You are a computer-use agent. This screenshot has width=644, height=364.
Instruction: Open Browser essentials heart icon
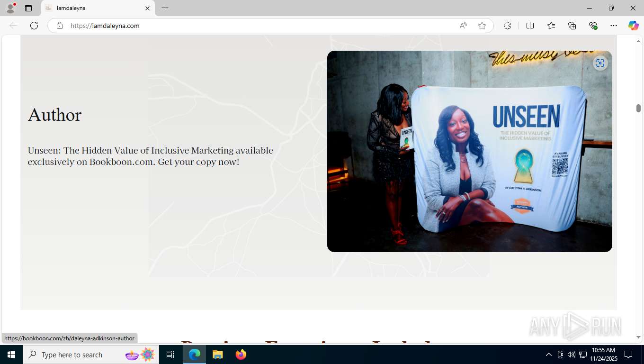593,26
